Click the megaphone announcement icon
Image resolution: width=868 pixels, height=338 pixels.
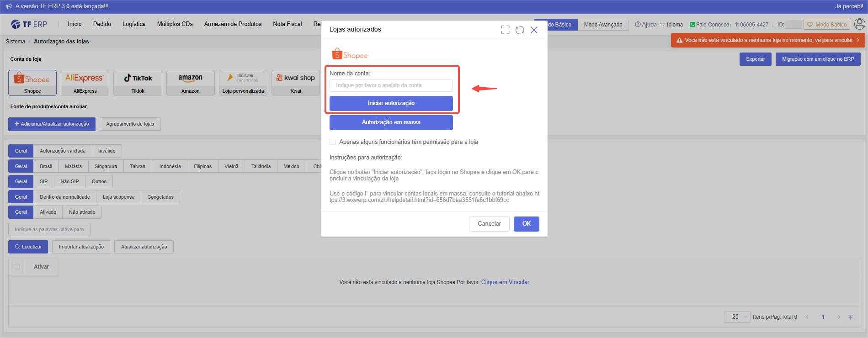point(9,6)
